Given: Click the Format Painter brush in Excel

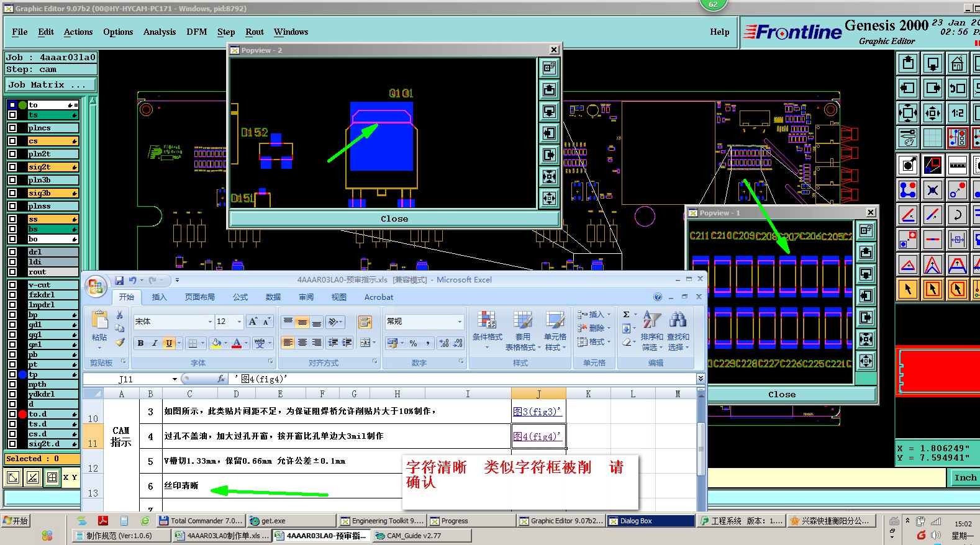Looking at the screenshot, I should (120, 342).
